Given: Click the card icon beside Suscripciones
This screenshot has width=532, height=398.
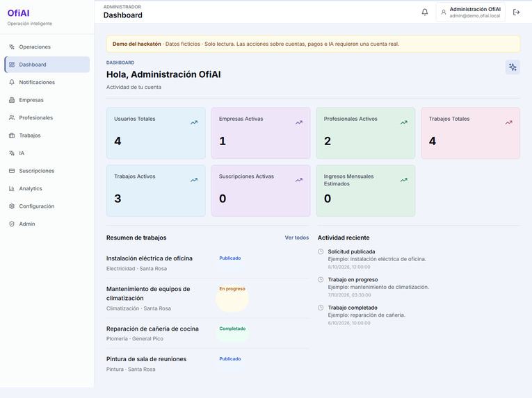Looking at the screenshot, I should (12, 171).
